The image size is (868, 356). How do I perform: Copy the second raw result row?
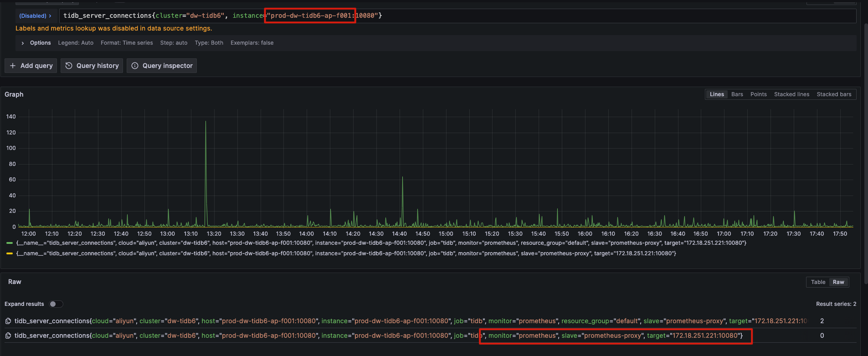(8, 335)
